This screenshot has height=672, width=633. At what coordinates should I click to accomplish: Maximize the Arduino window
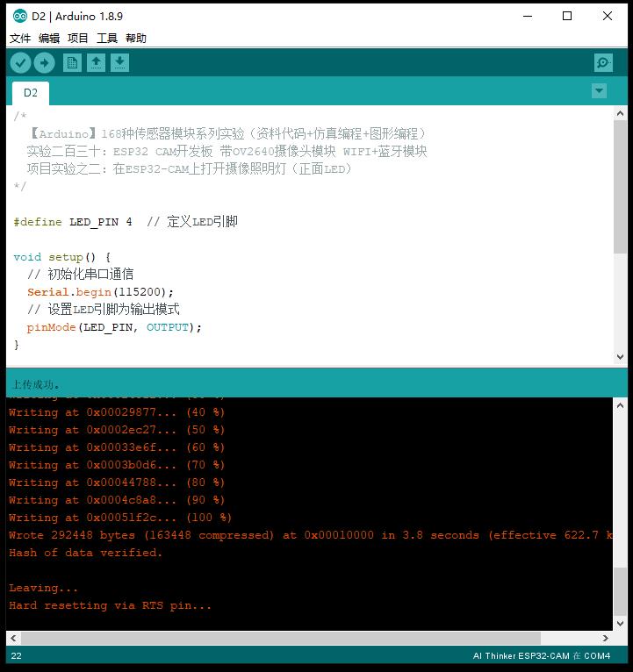pos(567,17)
